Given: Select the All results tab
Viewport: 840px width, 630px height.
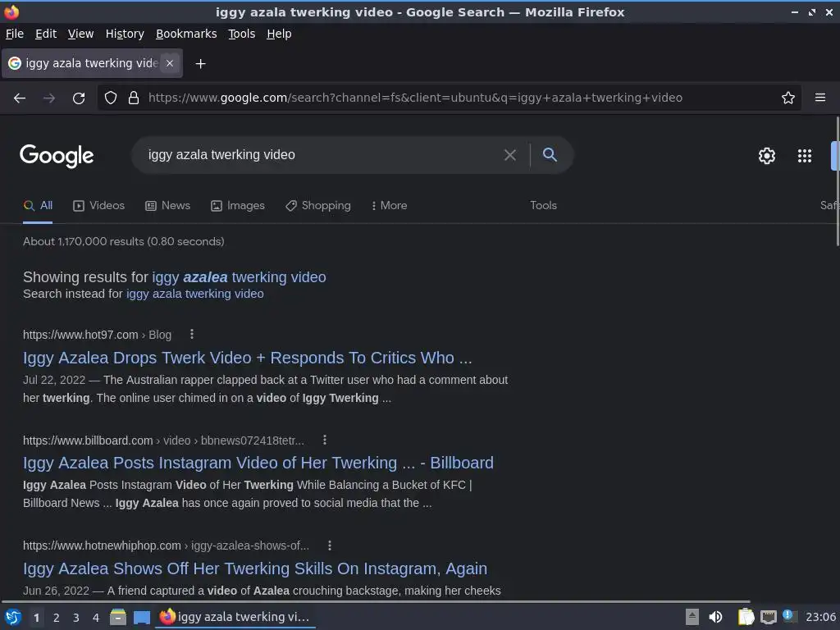Looking at the screenshot, I should [38, 206].
